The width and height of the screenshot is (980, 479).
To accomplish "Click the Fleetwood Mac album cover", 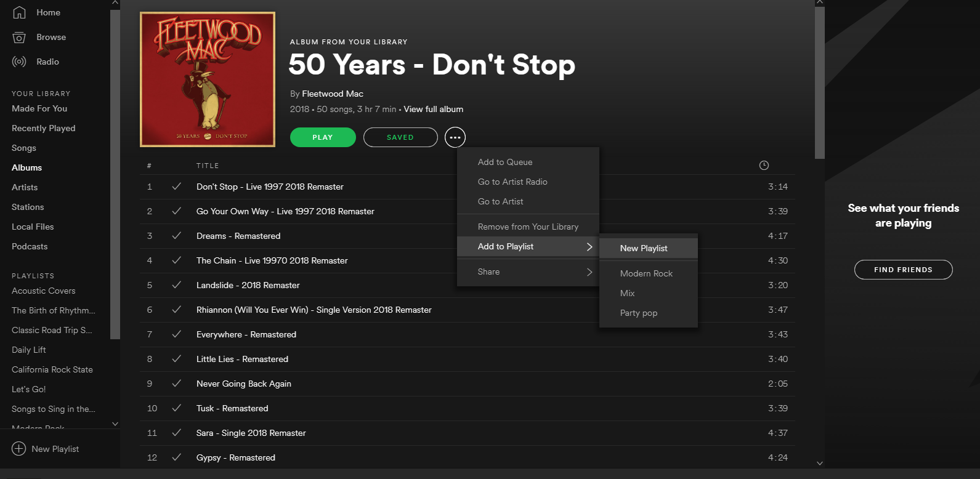I will (208, 79).
